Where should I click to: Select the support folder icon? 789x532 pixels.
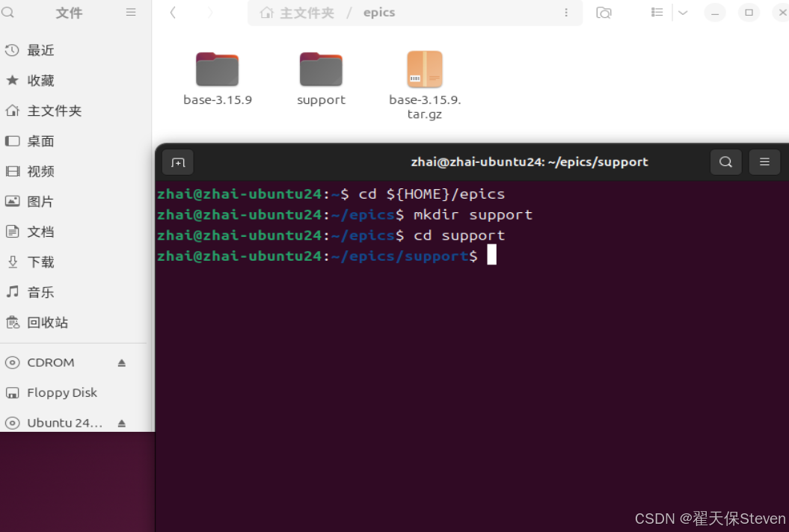click(321, 69)
